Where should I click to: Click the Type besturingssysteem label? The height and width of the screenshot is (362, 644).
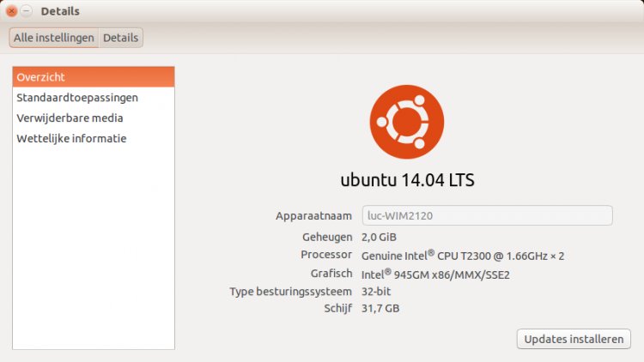pos(290,292)
